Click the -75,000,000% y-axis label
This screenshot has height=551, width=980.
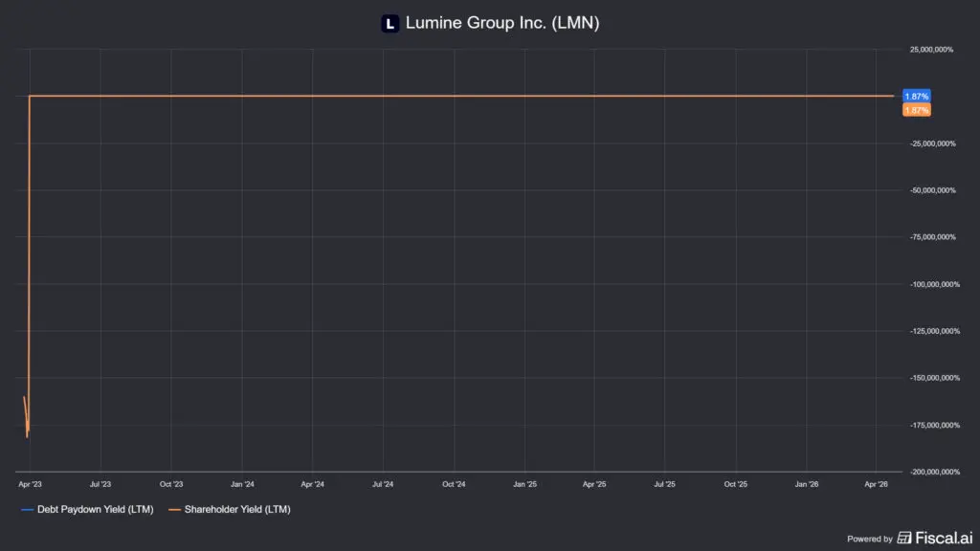933,237
